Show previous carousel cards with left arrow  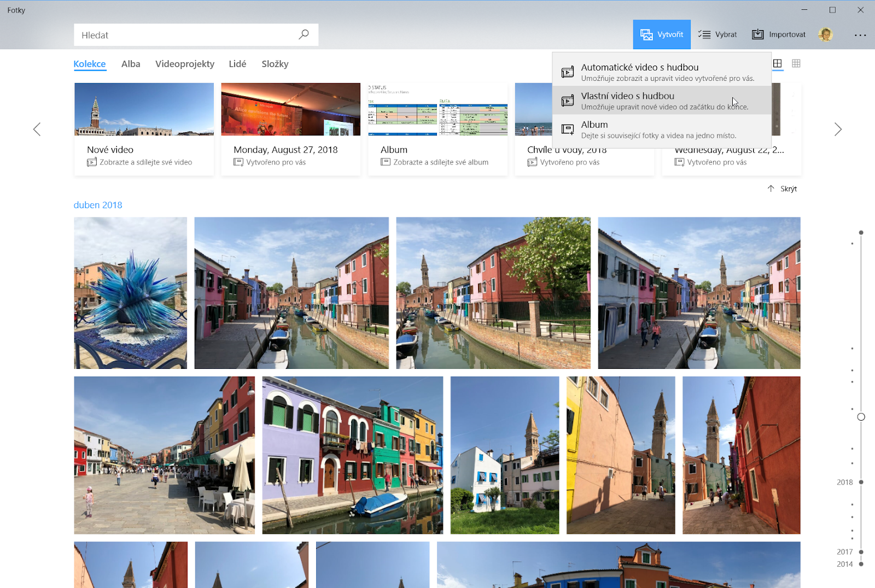click(x=37, y=130)
